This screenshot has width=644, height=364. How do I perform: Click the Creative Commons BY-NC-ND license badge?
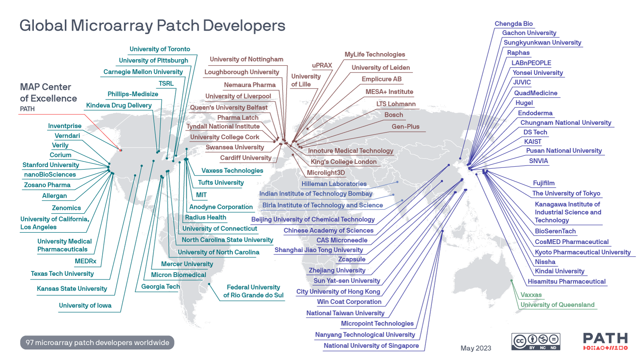(536, 341)
